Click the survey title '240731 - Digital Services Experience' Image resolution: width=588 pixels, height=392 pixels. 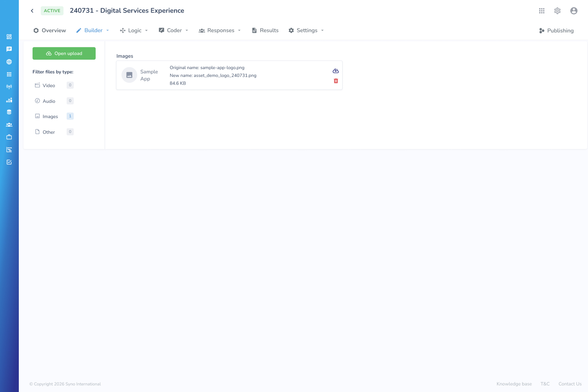pyautogui.click(x=127, y=11)
